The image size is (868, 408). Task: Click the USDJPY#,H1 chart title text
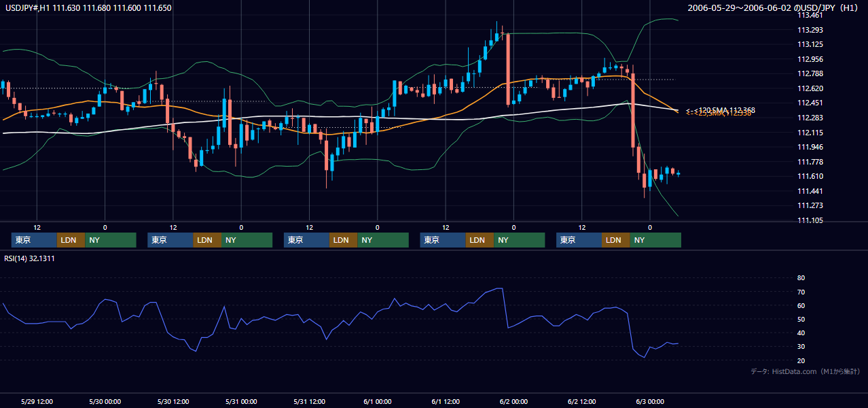[88, 8]
